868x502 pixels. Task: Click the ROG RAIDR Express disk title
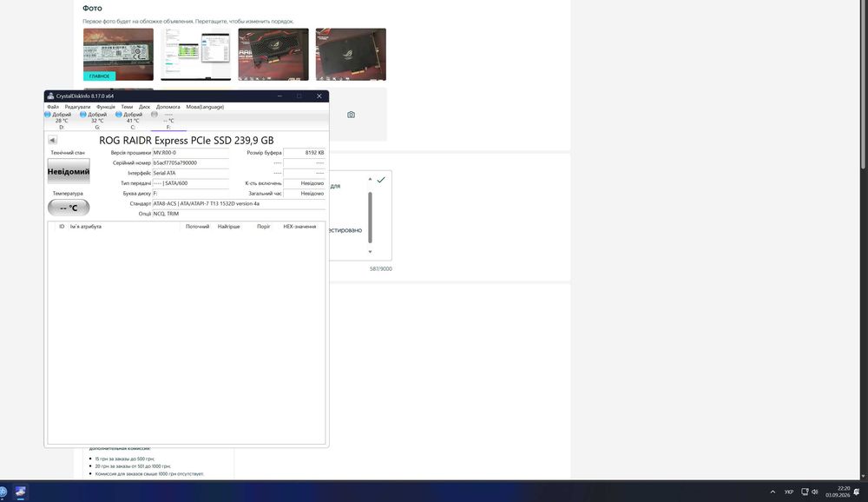[x=186, y=140]
